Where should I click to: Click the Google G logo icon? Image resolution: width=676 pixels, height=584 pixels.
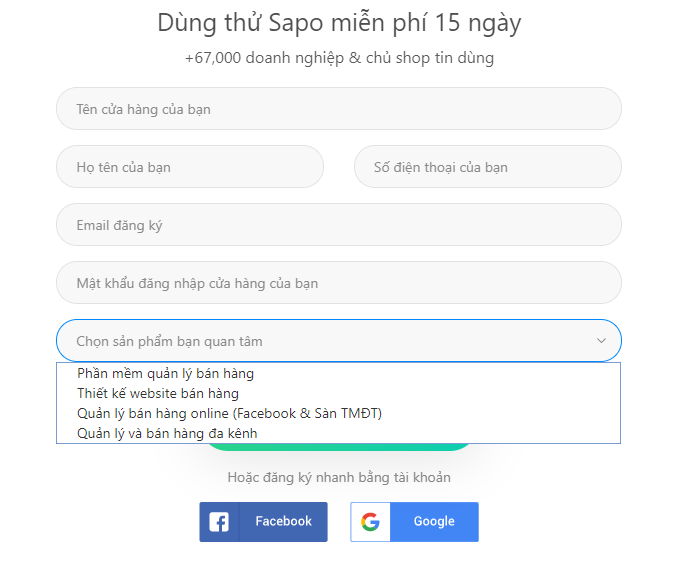[370, 522]
